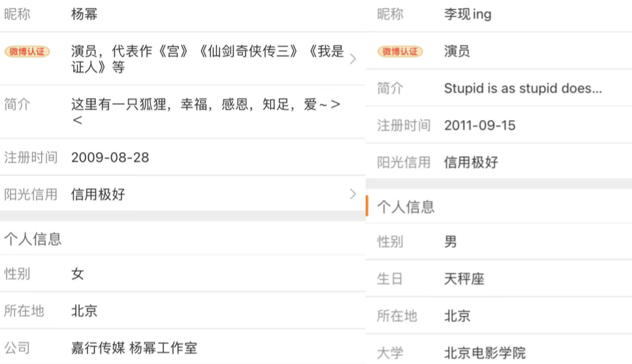Click the 昵称 label in the left profile
Image resolution: width=632 pixels, height=364 pixels.
click(18, 14)
